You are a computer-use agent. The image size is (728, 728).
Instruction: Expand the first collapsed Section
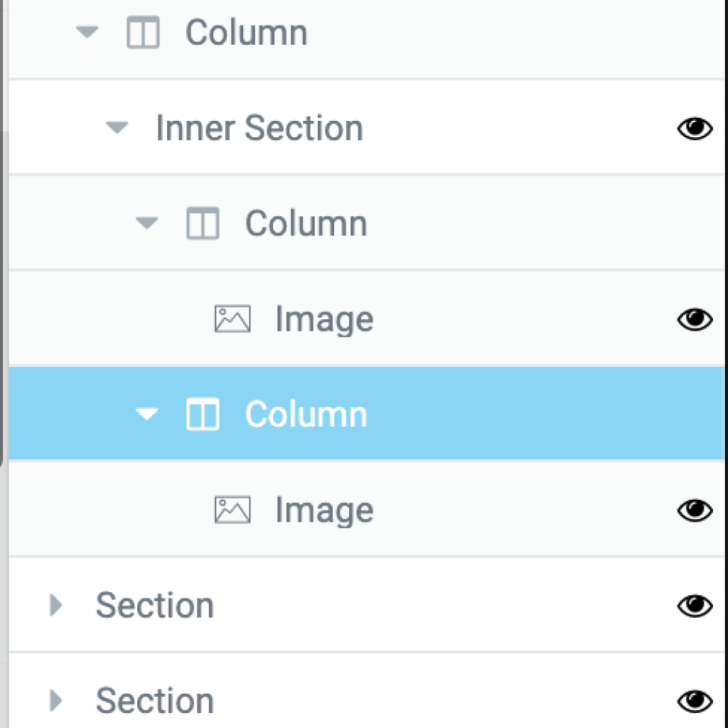pos(56,605)
